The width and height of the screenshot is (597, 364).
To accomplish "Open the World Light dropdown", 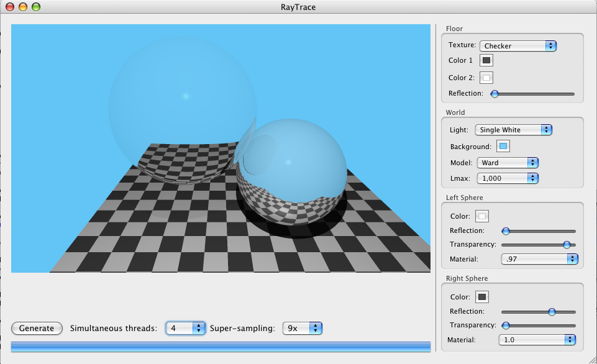I will click(513, 130).
